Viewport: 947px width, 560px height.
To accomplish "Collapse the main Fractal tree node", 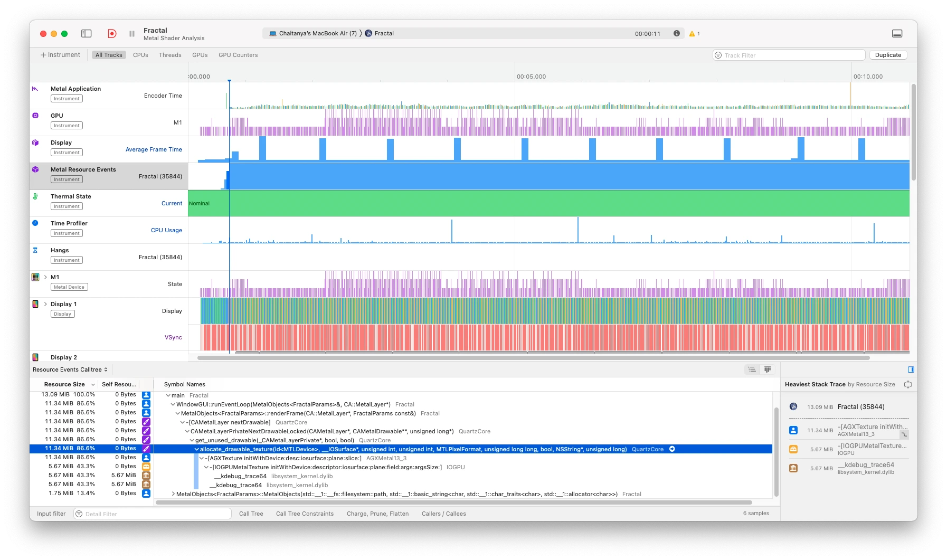I will tap(168, 395).
